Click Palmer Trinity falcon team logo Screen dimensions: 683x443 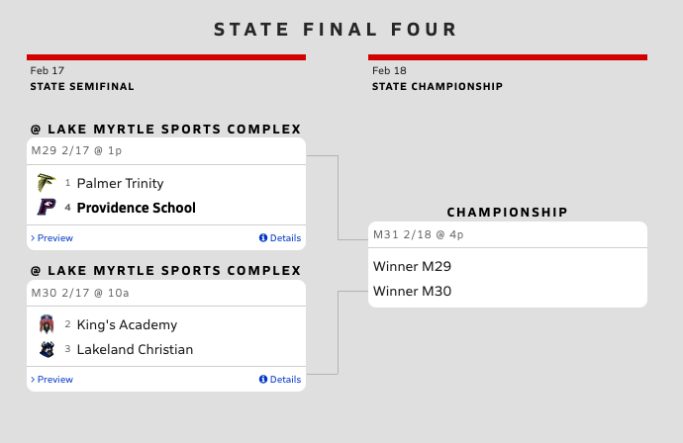point(45,183)
